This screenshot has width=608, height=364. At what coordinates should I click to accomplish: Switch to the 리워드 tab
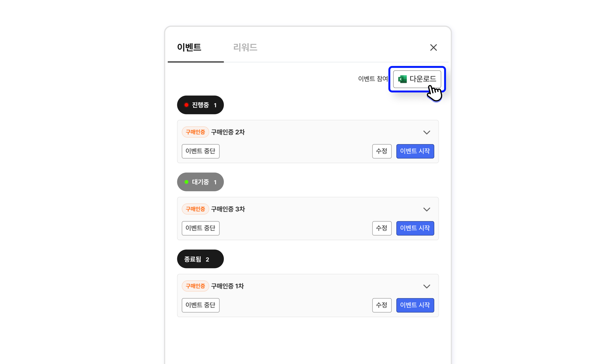click(x=245, y=47)
